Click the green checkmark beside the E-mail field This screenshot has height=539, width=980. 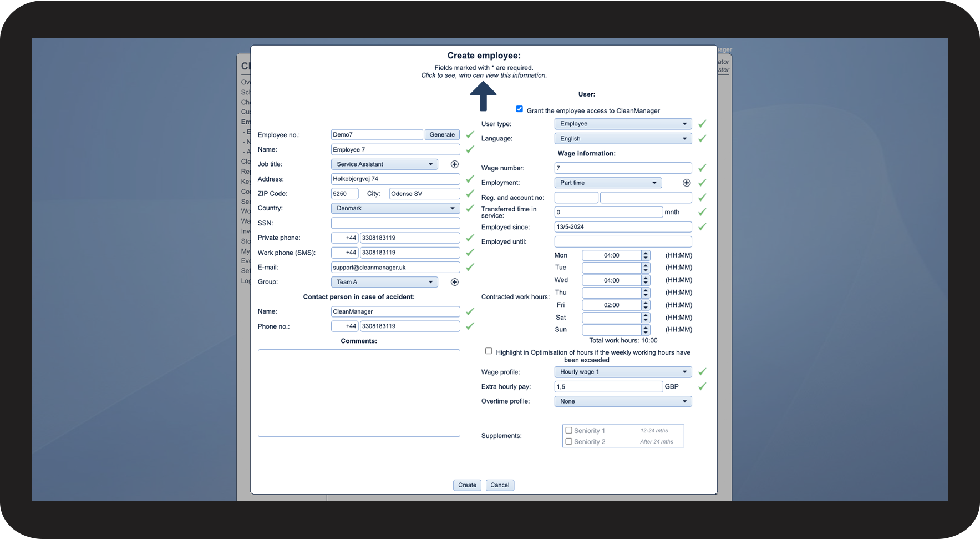[470, 267]
